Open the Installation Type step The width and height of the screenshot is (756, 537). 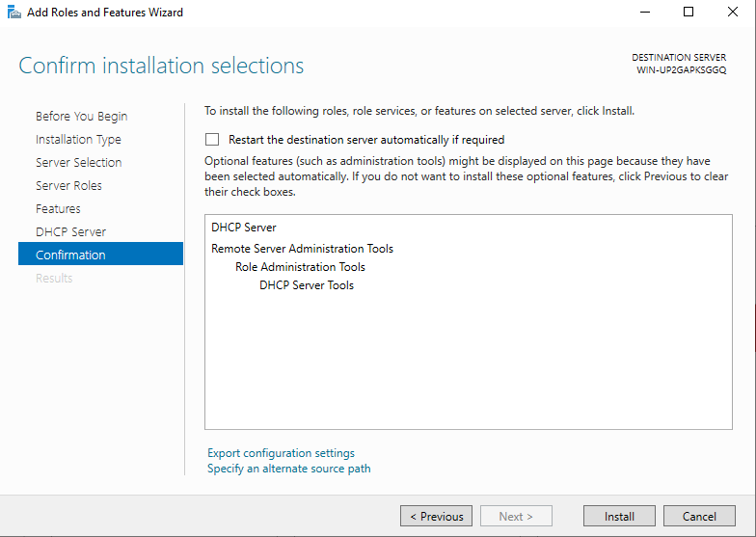(x=78, y=140)
